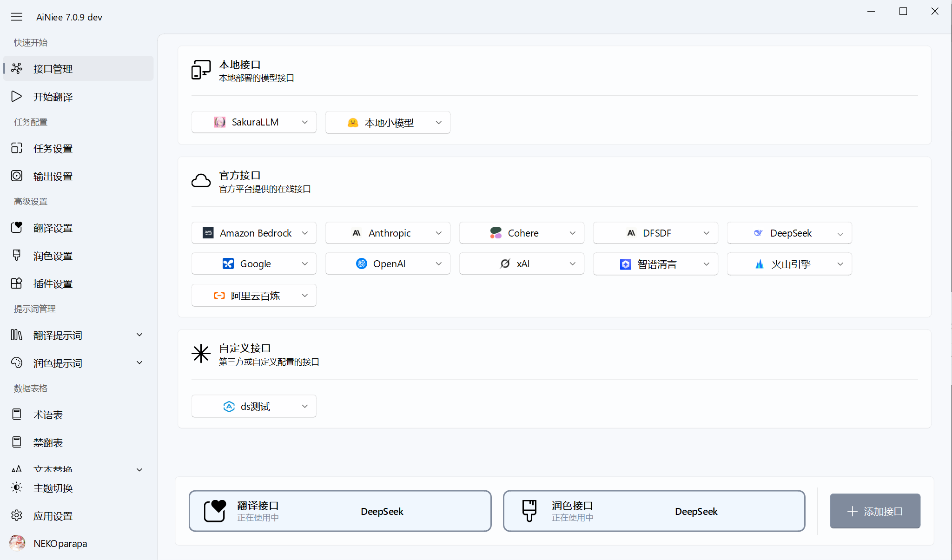Screen dimensions: 952x560
Task: Open the glossary 术语表 icon item
Action: coord(17,415)
